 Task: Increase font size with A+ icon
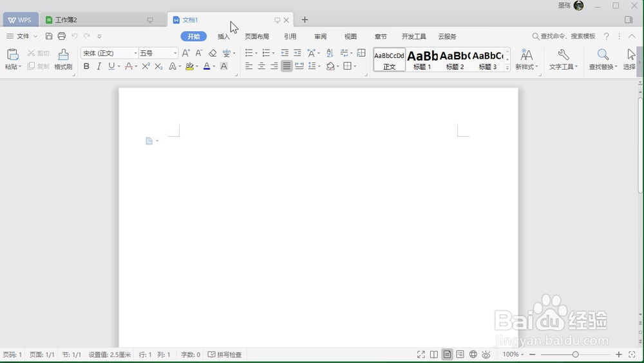(186, 53)
